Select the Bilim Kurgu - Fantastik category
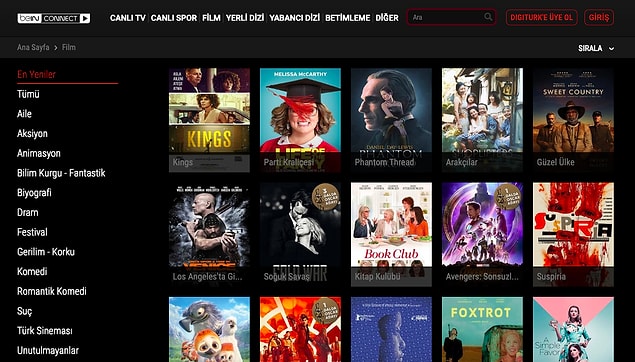 tap(61, 173)
